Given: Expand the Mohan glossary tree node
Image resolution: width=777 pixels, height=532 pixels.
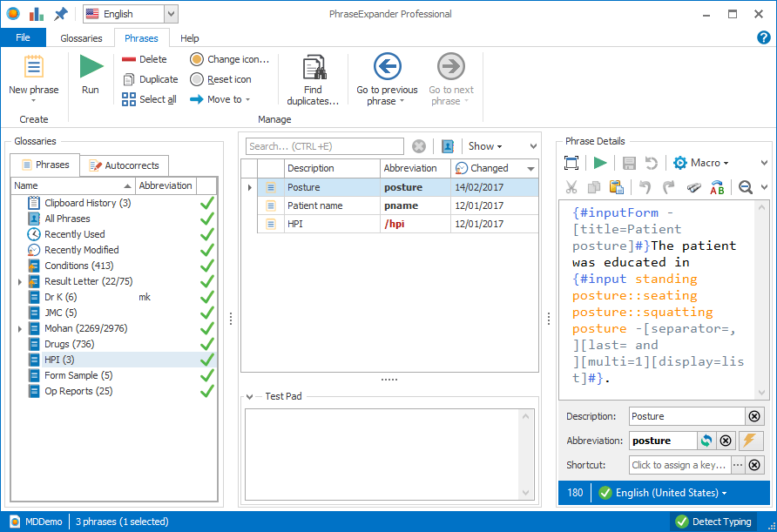Looking at the screenshot, I should click(x=20, y=328).
